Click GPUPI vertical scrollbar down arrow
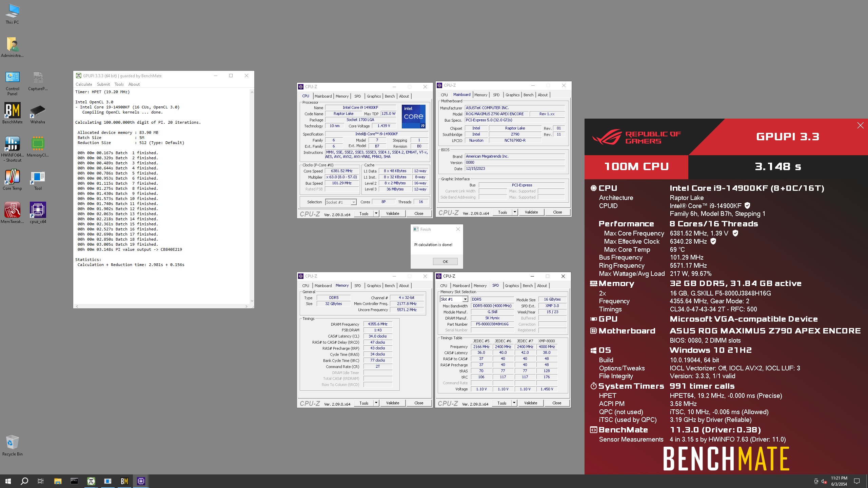 (252, 301)
